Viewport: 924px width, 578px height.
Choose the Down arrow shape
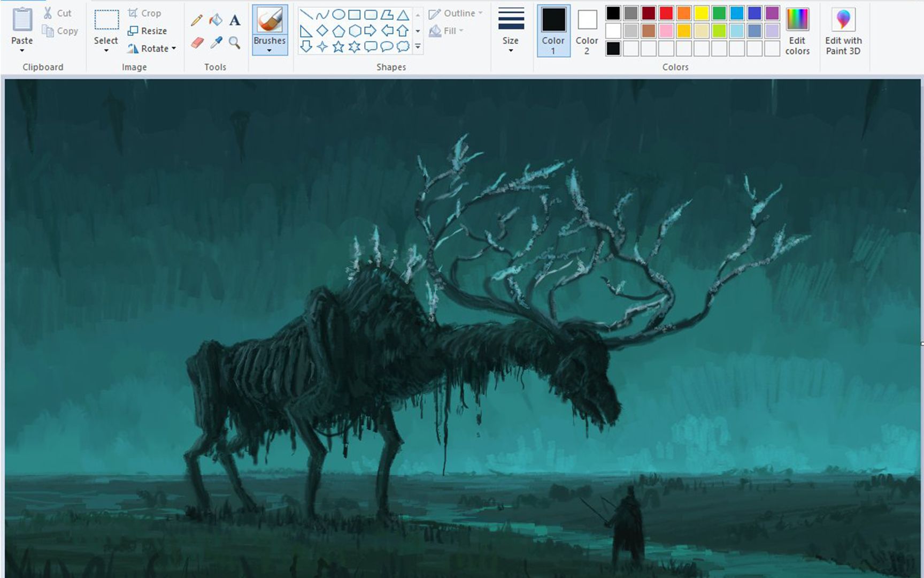[x=306, y=47]
